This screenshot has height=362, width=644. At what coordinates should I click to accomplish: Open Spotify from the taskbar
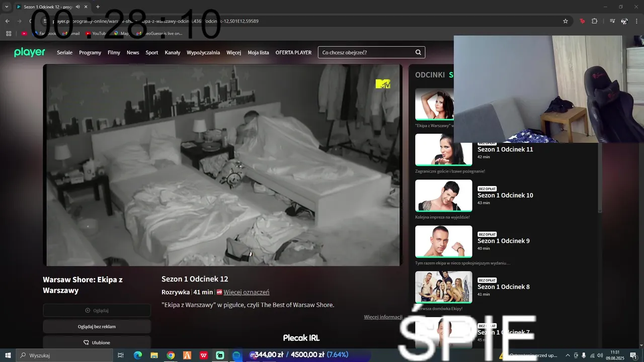(x=236, y=355)
